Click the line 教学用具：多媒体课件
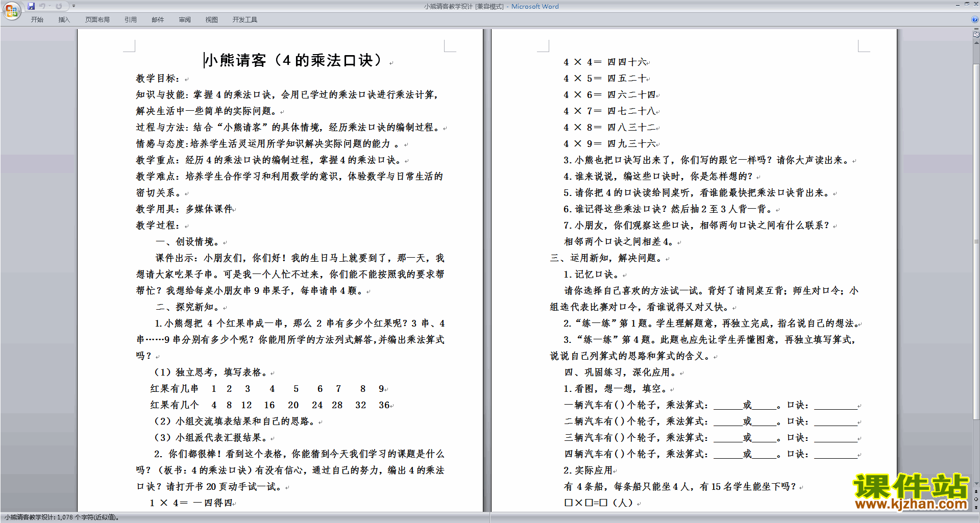The height and width of the screenshot is (523, 980). tap(184, 209)
